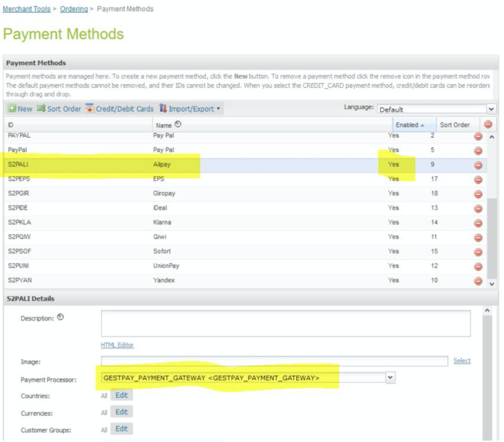
Task: Remove the S2PYAN Yandex payment method
Action: click(x=478, y=281)
